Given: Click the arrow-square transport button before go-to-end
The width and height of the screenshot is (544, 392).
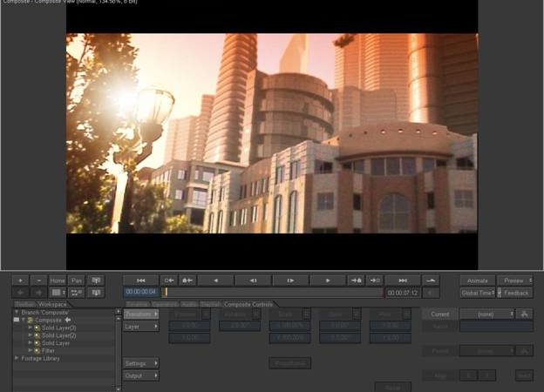Looking at the screenshot, I should tap(375, 280).
